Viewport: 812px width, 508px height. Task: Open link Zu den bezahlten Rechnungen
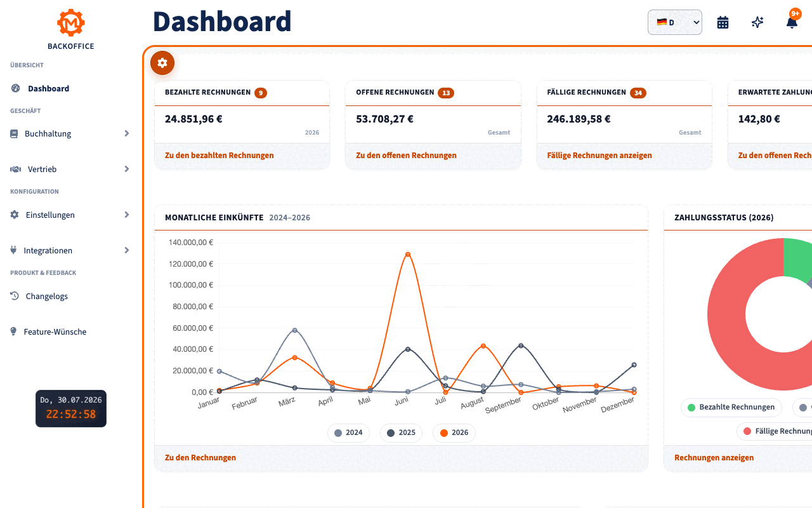[219, 156]
